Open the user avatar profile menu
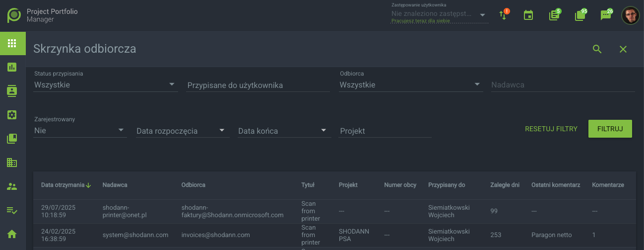The height and width of the screenshot is (250, 644). (631, 15)
